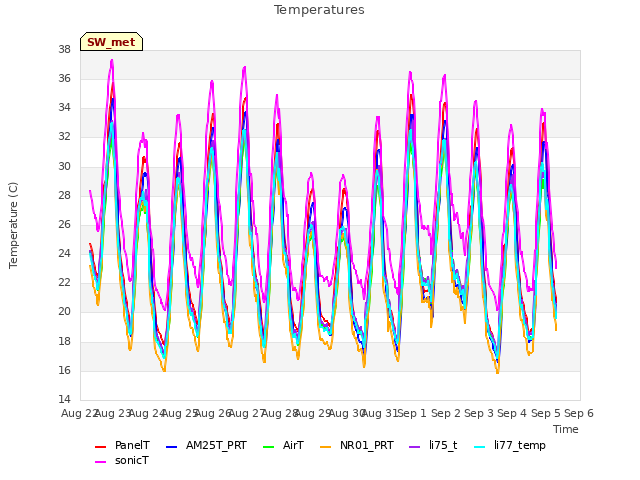
Task: Click the Temperature (C) y-axis label
Action: tap(13, 225)
